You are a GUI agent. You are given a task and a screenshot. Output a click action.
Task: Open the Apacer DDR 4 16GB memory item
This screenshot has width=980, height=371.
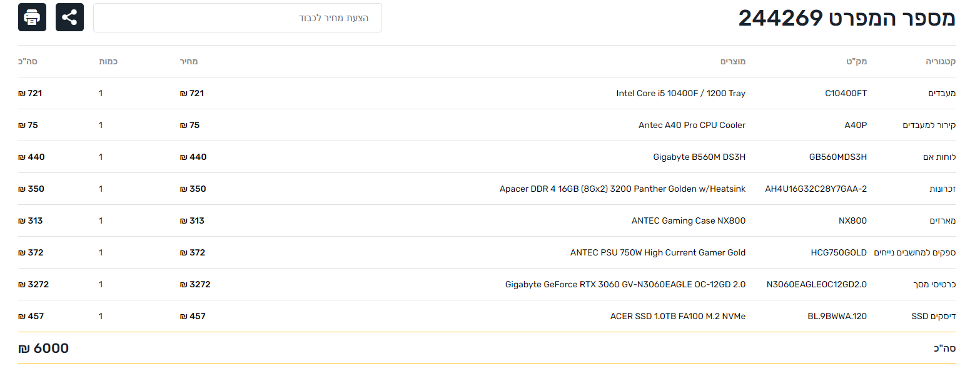(622, 189)
